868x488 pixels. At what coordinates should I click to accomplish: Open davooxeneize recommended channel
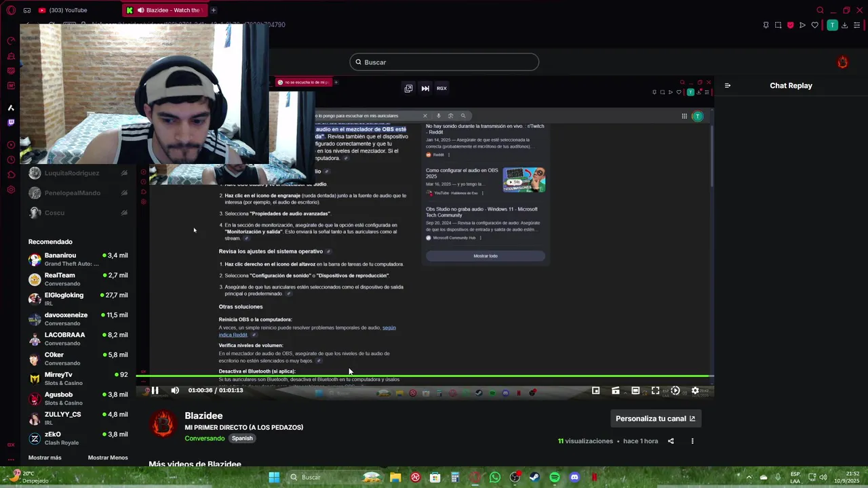[x=79, y=319]
